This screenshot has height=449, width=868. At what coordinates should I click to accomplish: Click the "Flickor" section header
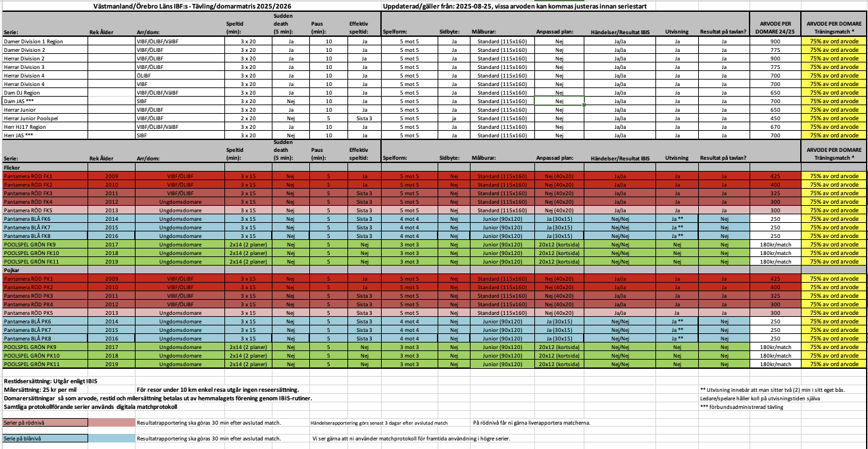click(13, 168)
